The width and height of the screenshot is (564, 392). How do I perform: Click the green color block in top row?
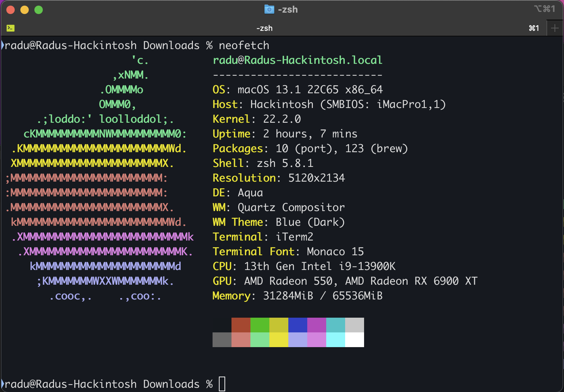(x=260, y=325)
